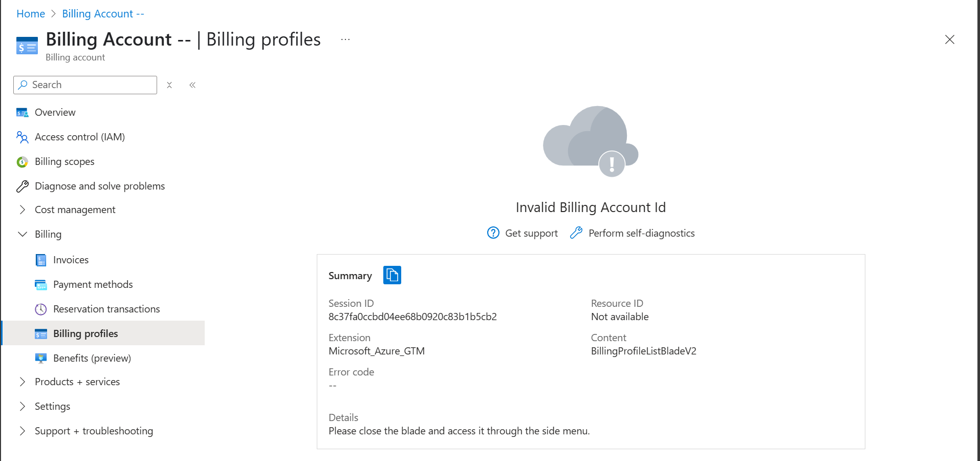Click the Perform self-diagnostics wrench icon

tap(576, 233)
